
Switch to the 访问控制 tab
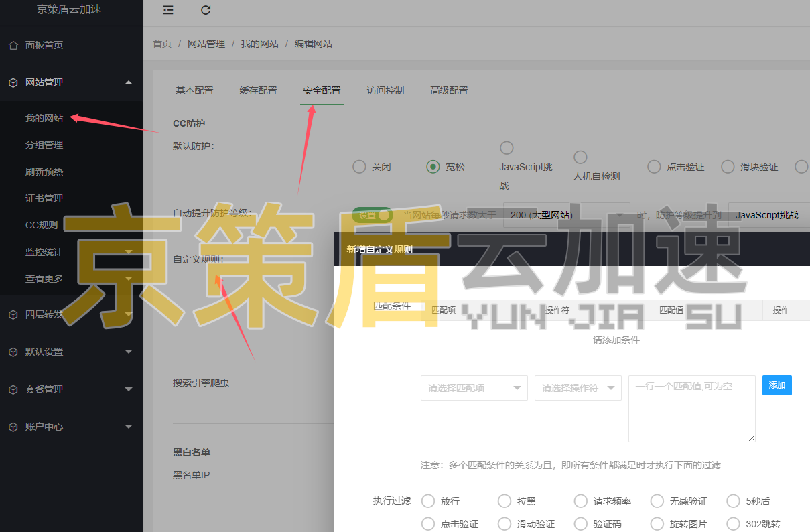385,90
